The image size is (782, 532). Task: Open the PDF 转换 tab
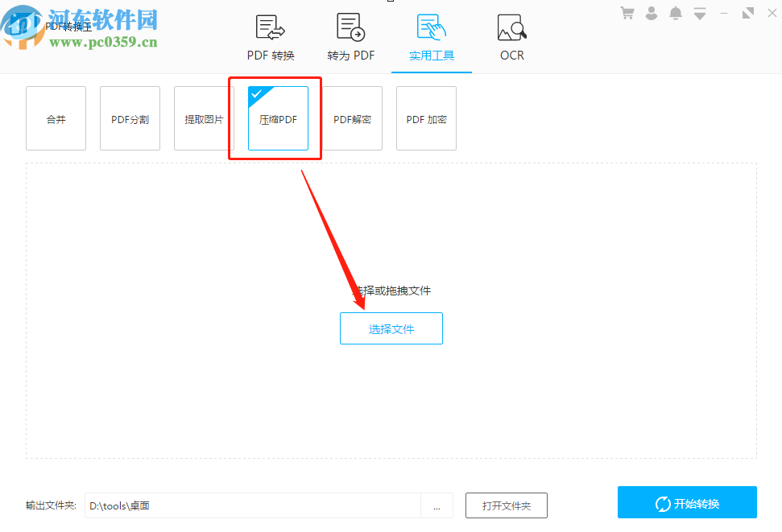(271, 38)
